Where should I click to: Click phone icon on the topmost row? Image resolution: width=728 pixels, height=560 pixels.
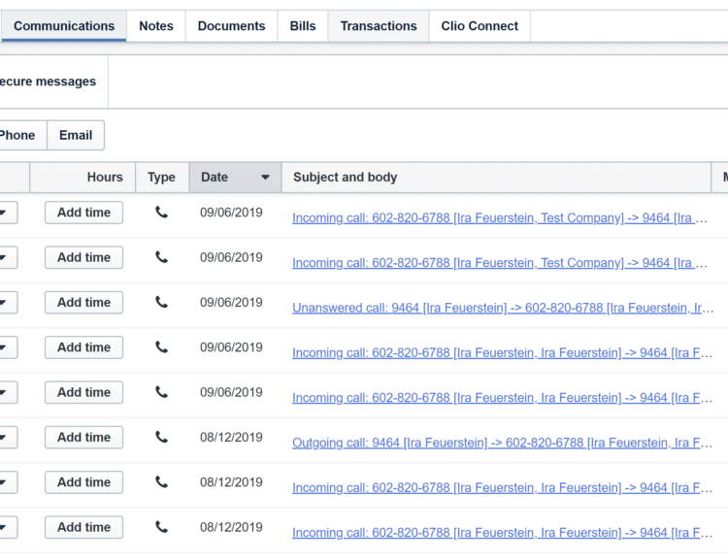coord(161,213)
